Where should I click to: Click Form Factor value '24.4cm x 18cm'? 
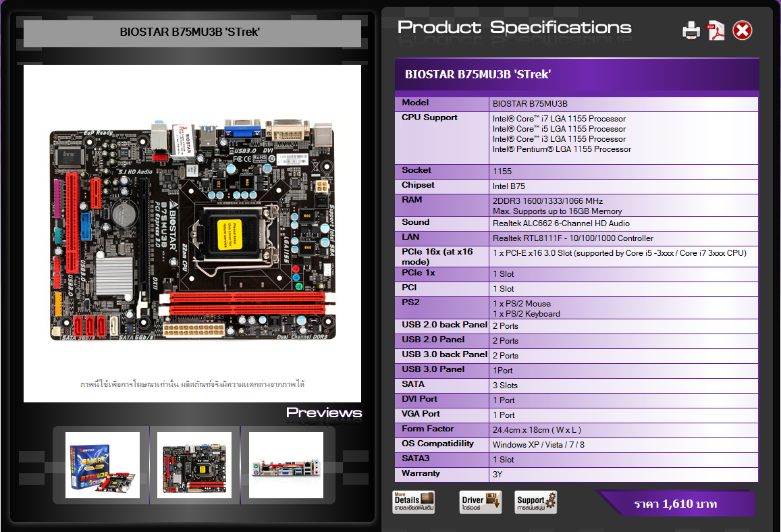tap(537, 430)
